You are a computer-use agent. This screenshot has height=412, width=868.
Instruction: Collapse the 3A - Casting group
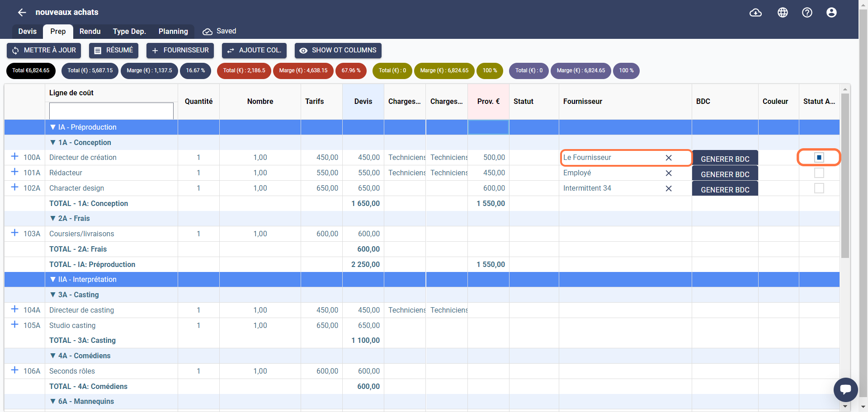tap(53, 295)
